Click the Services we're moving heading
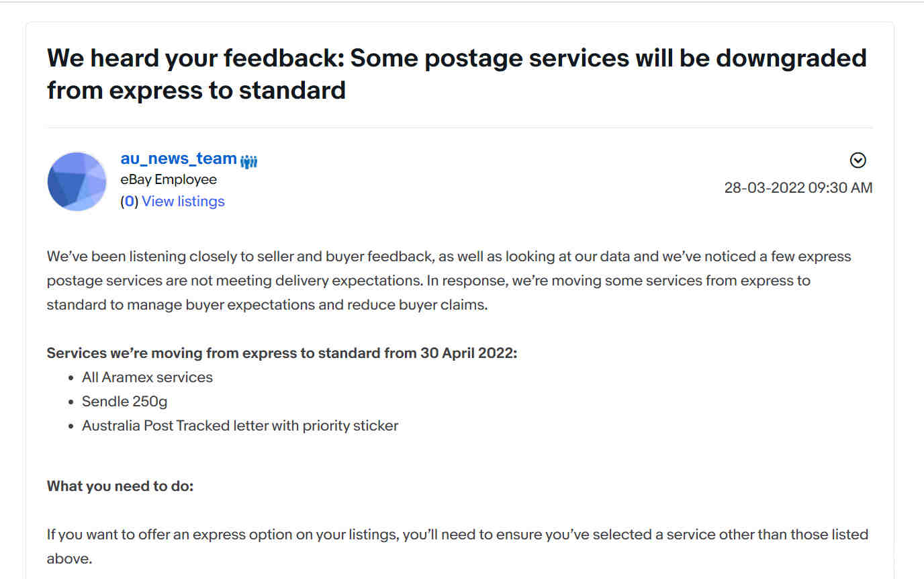The height and width of the screenshot is (579, 924). 282,353
